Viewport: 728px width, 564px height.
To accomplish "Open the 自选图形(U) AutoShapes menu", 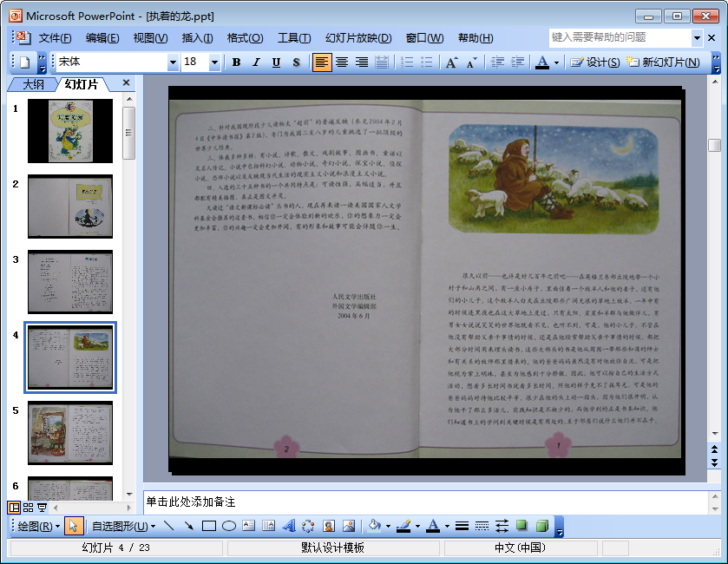I will [123, 526].
